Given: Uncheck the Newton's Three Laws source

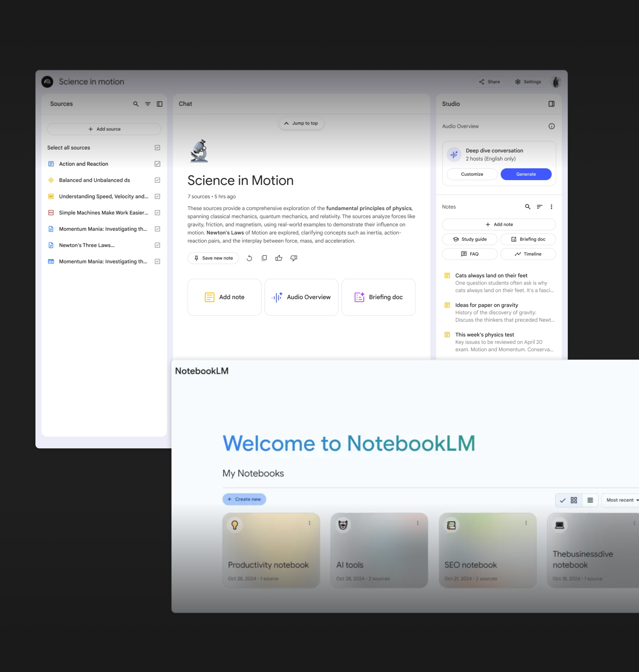Looking at the screenshot, I should [157, 245].
